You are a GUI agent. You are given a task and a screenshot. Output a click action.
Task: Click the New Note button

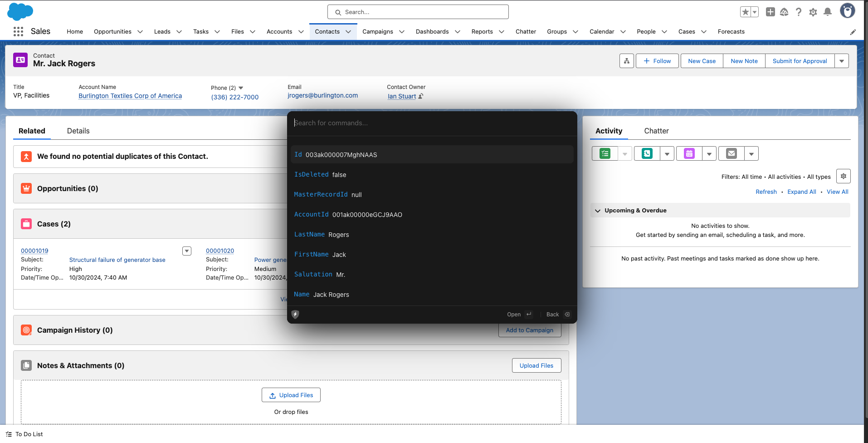click(x=744, y=61)
